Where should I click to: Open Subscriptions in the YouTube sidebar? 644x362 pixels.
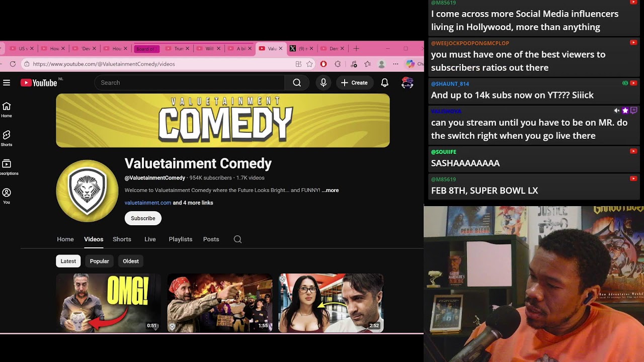point(8,167)
